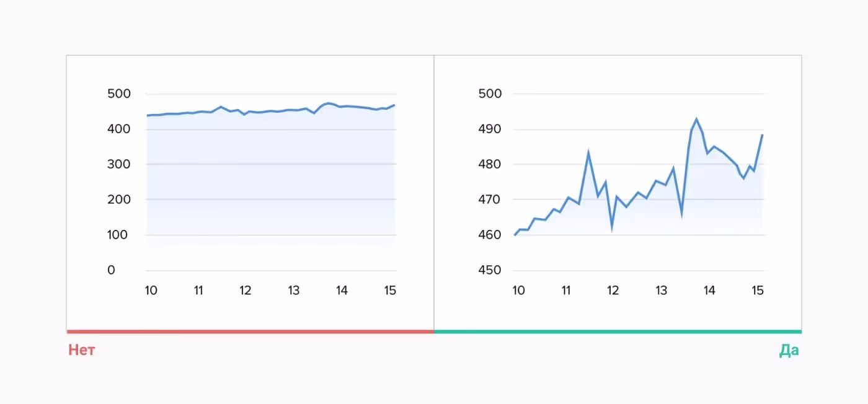Select x-axis label 13 in right chart
Image resolution: width=868 pixels, height=404 pixels.
(x=662, y=291)
